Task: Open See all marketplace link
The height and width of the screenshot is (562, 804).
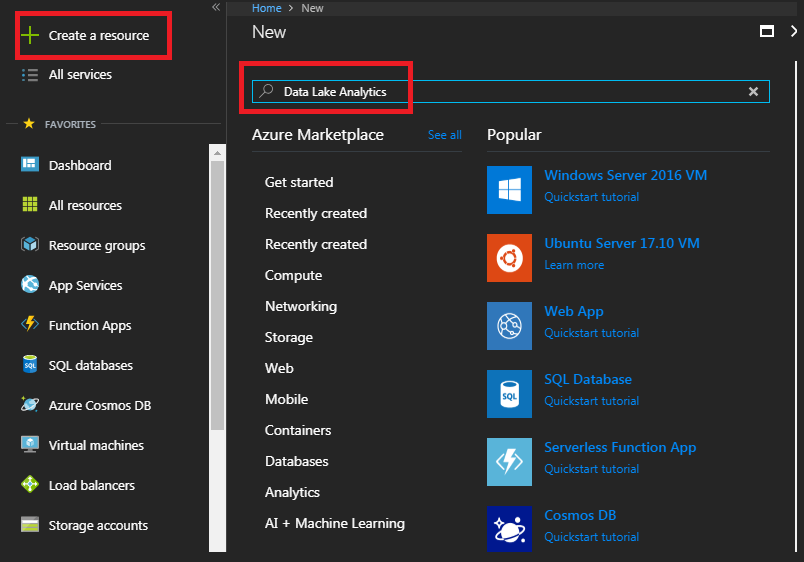Action: [445, 135]
